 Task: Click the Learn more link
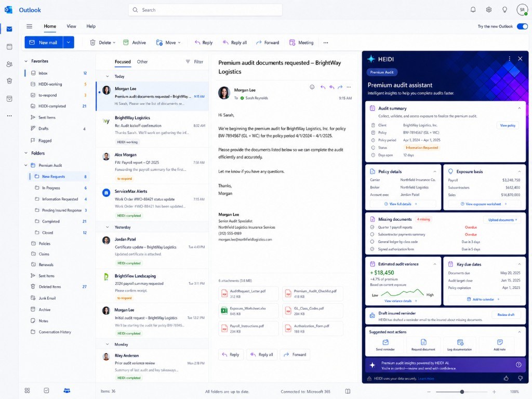426,379
